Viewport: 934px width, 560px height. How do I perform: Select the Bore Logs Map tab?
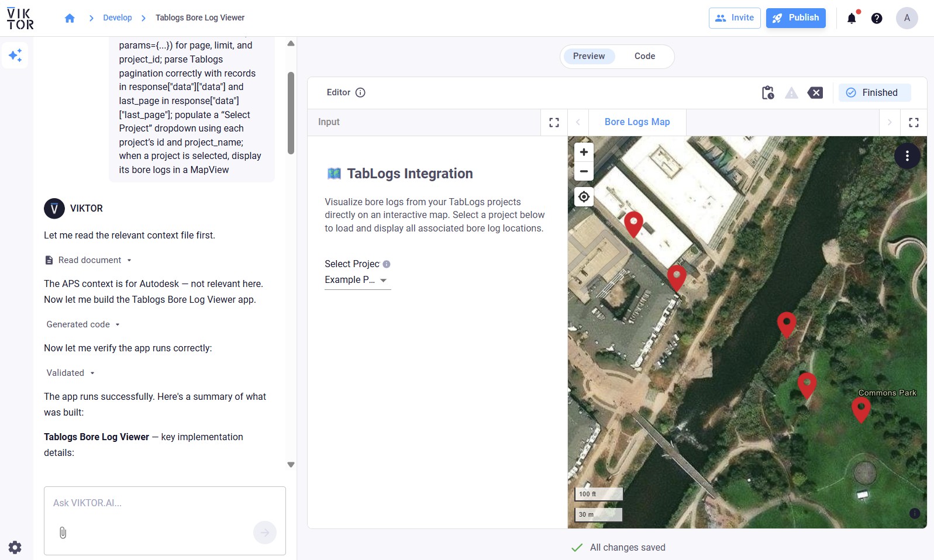coord(637,122)
